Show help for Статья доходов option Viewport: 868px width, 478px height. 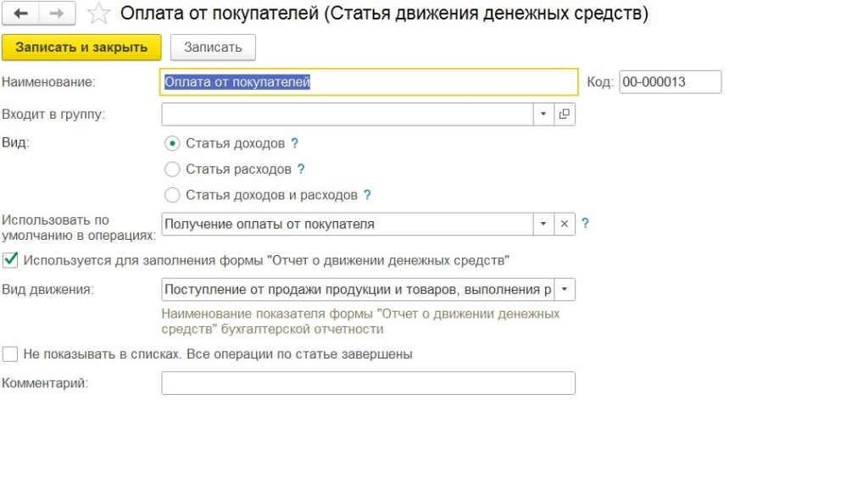pyautogui.click(x=295, y=144)
